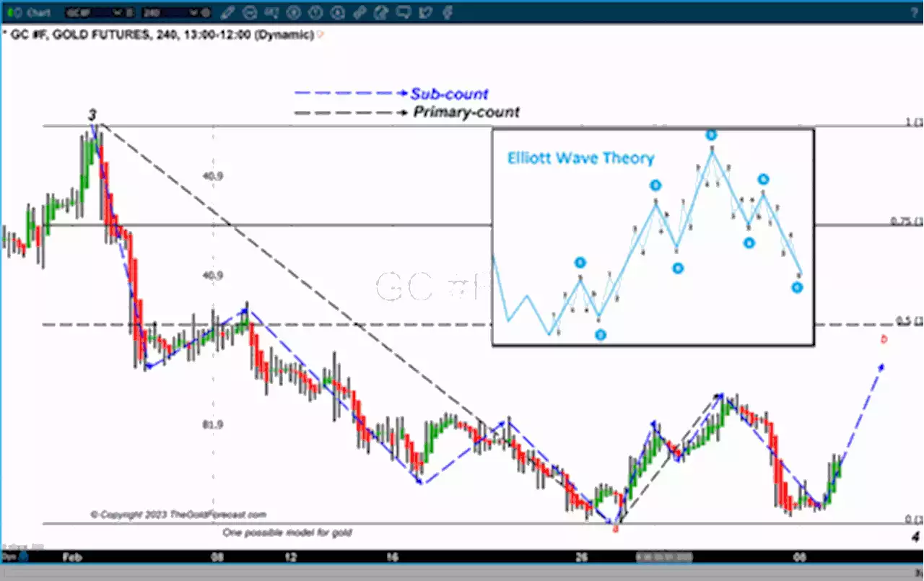Click the Primary-count legend label
924x581 pixels.
466,112
